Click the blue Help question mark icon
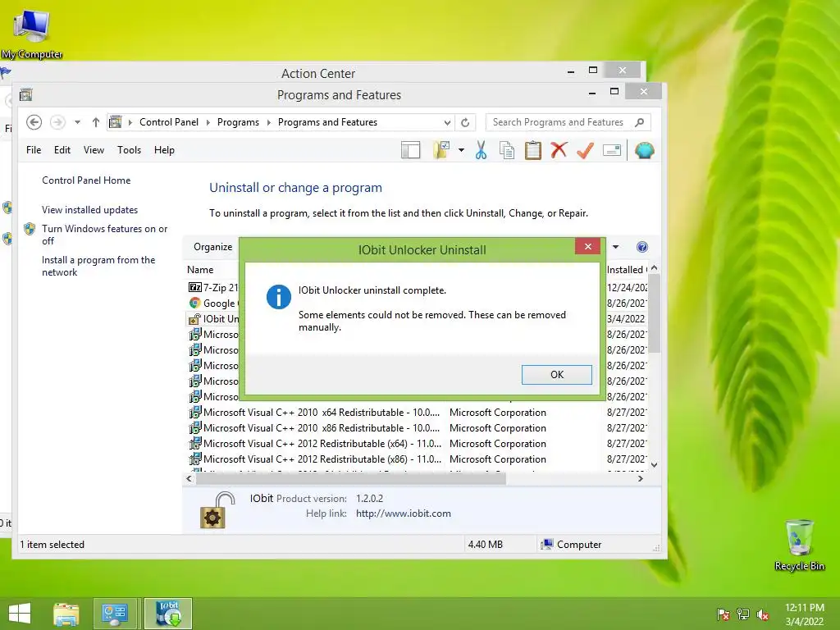This screenshot has height=630, width=840. coord(641,247)
